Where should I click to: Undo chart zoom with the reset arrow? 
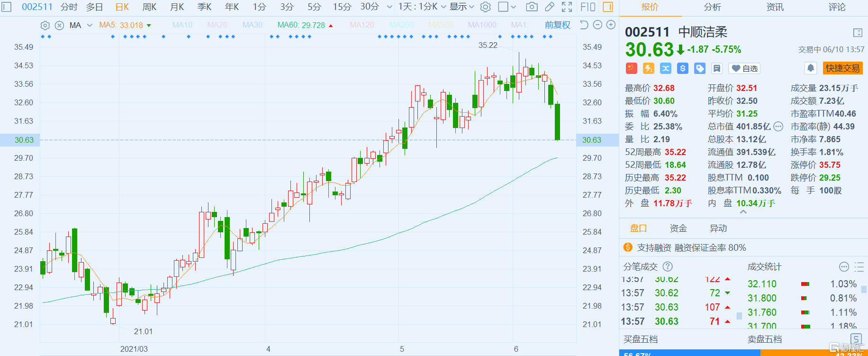tap(584, 25)
